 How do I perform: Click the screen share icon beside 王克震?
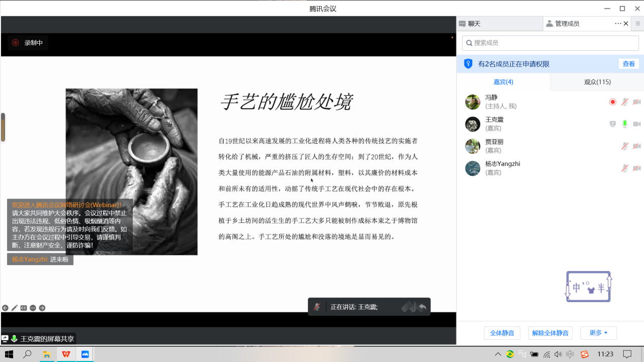pyautogui.click(x=613, y=124)
